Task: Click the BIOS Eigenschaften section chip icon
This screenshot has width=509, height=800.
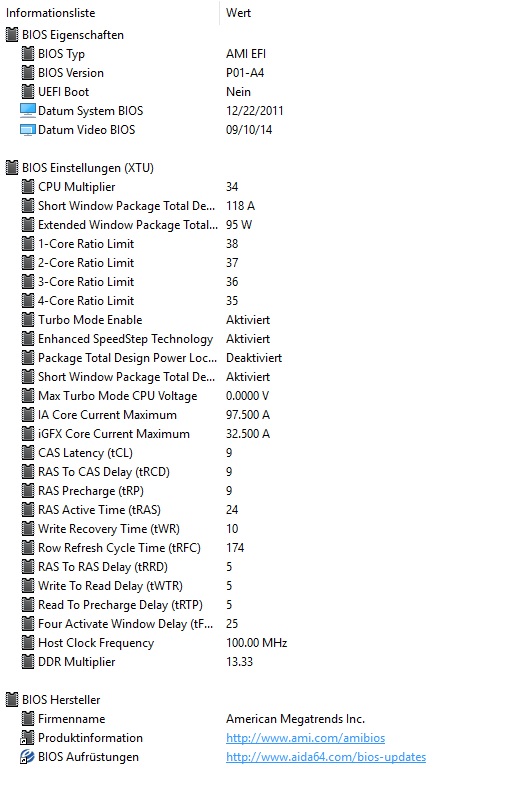Action: 12,35
